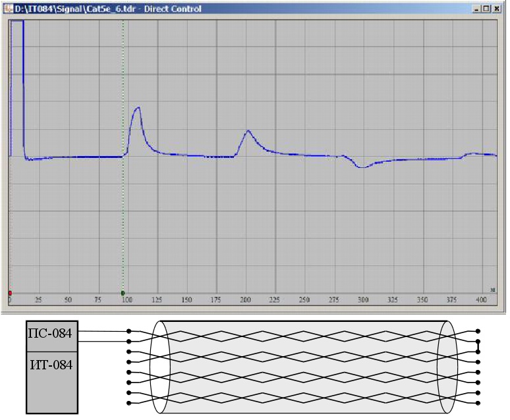The height and width of the screenshot is (420, 510).
Task: Click the 325 axis label
Action: point(393,300)
